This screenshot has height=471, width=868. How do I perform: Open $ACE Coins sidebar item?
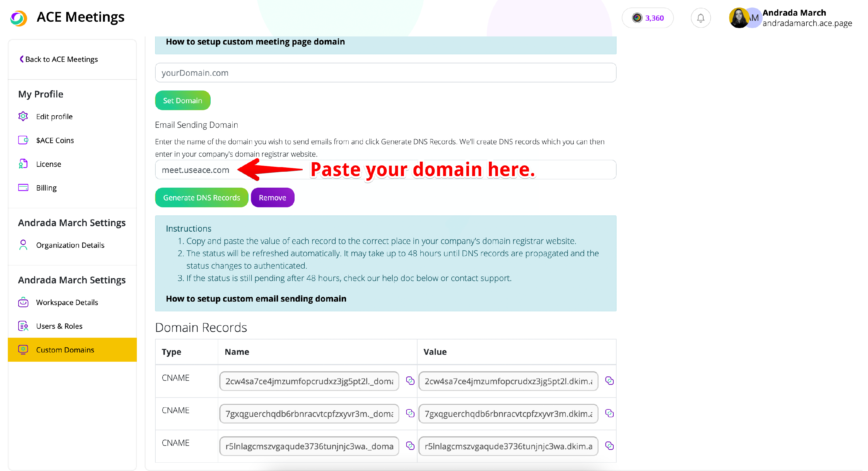tap(55, 141)
